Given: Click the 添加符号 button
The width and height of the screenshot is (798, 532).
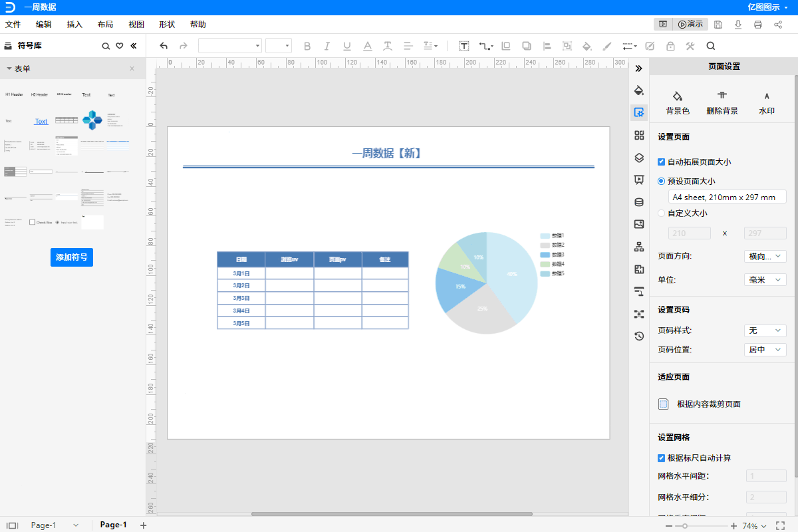Looking at the screenshot, I should pyautogui.click(x=72, y=257).
